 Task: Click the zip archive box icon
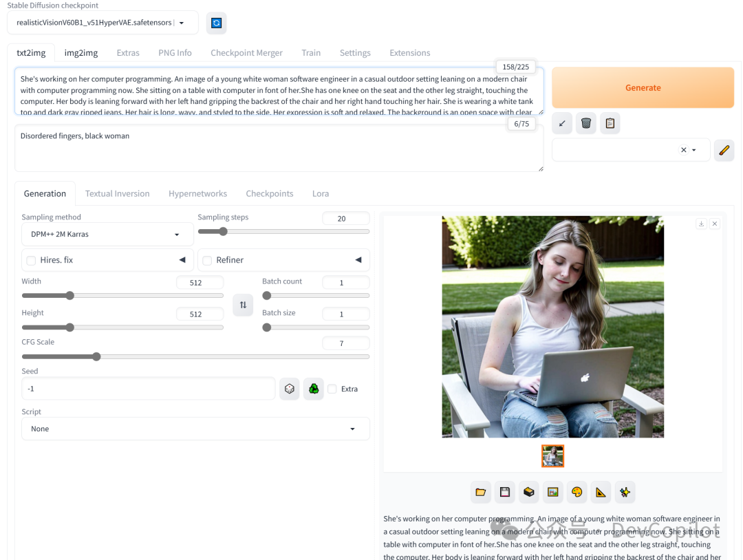529,493
